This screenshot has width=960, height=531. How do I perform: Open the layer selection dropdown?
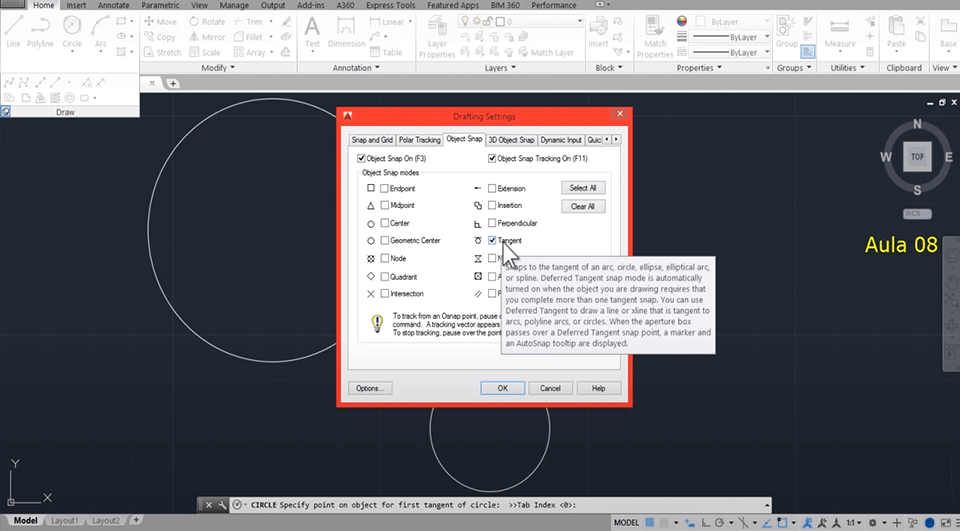[x=579, y=21]
